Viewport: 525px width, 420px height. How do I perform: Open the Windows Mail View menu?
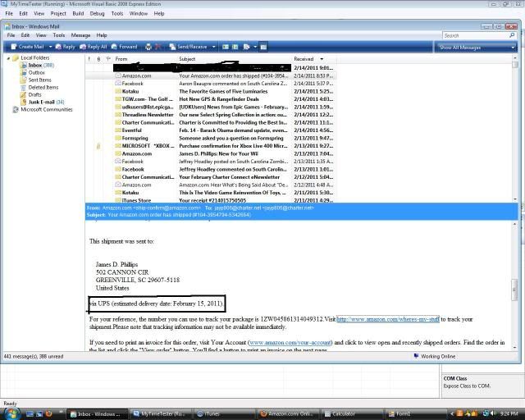click(x=41, y=35)
